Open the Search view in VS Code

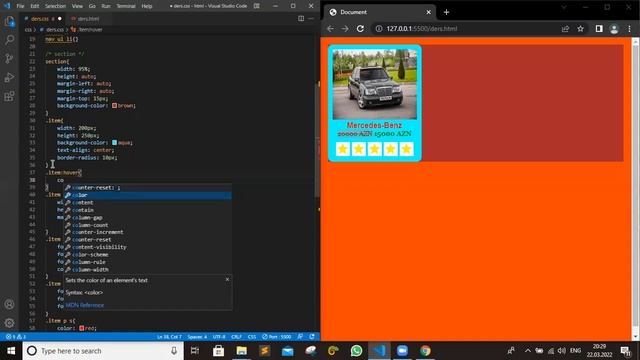[9, 40]
